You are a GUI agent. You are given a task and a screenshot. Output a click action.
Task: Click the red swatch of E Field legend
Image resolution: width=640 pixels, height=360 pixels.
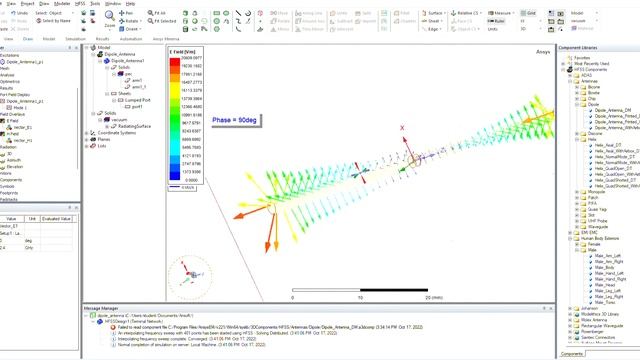[175, 62]
